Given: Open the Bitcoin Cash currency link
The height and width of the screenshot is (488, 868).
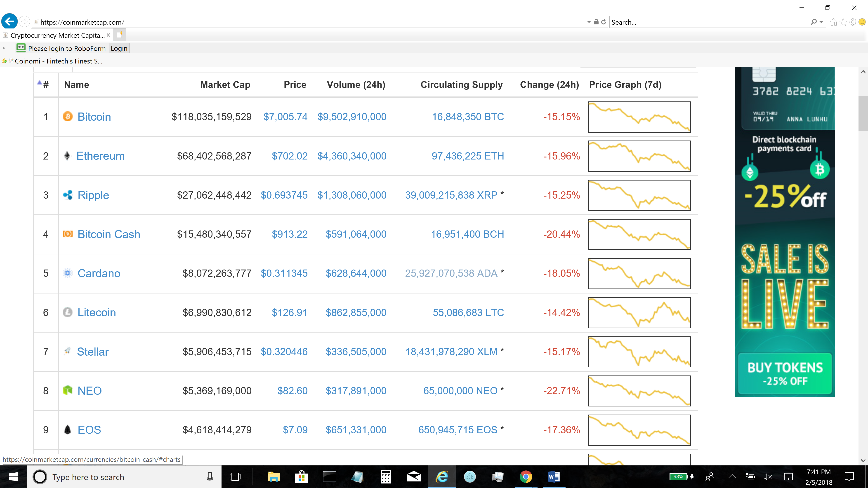Looking at the screenshot, I should coord(109,234).
